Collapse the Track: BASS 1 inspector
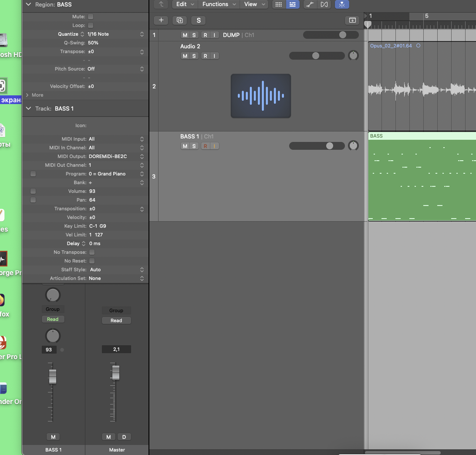This screenshot has width=476, height=455. [x=29, y=108]
